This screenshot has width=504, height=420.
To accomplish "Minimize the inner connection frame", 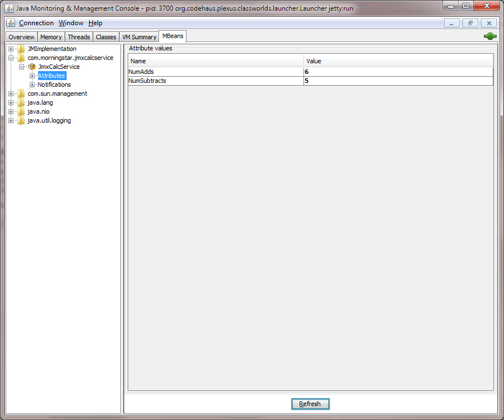I will point(451,23).
